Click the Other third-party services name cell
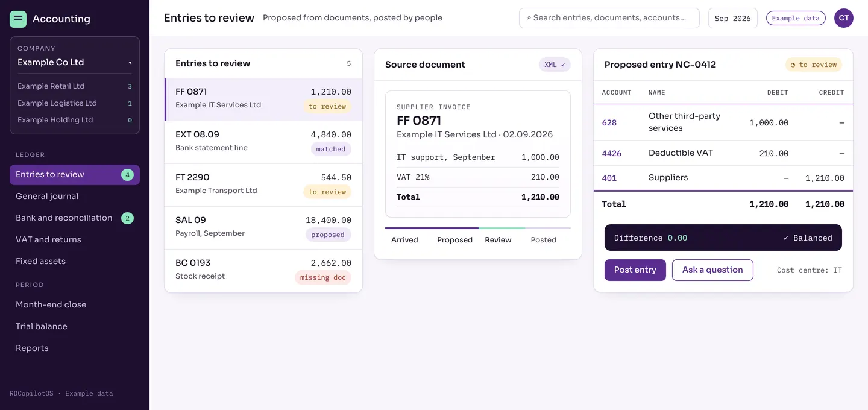The height and width of the screenshot is (410, 868). [x=684, y=122]
